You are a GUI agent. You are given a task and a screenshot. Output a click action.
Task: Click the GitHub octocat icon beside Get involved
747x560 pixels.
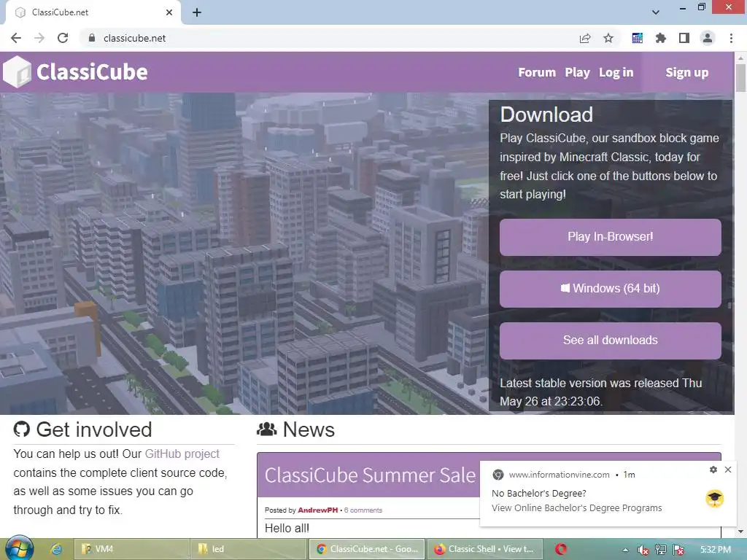[21, 429]
